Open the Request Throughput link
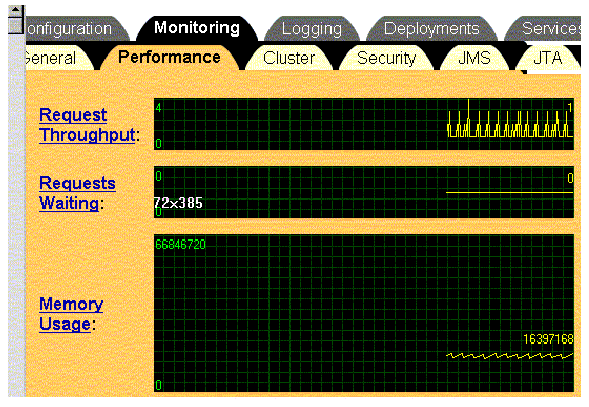The width and height of the screenshot is (589, 407). tap(87, 125)
